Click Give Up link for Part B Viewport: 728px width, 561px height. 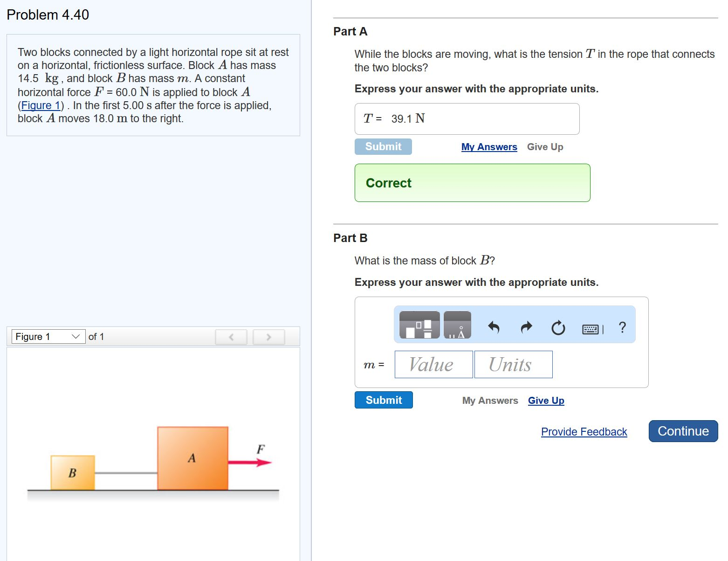point(546,401)
